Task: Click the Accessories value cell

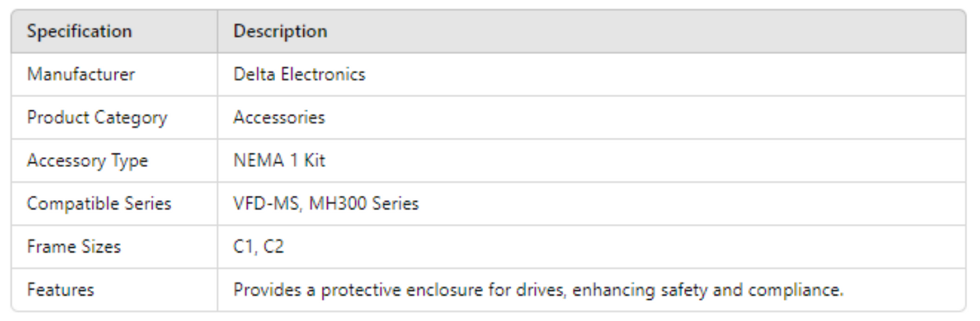Action: (x=279, y=118)
